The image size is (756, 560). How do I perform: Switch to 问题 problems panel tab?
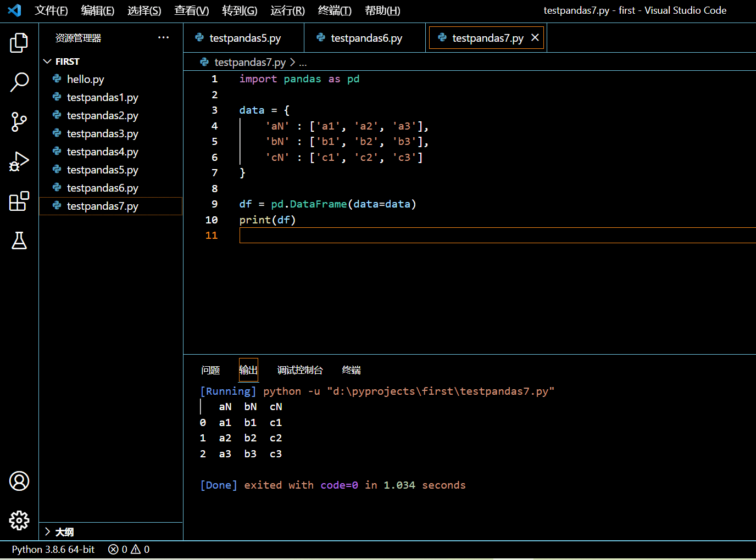coord(210,370)
